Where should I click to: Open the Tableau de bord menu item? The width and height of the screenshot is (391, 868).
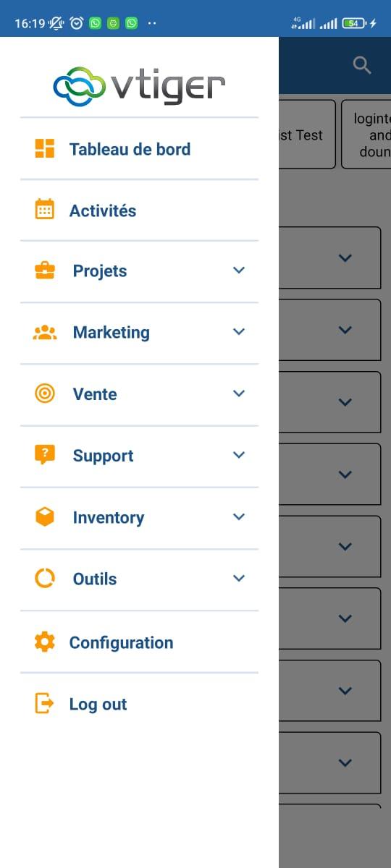[139, 149]
